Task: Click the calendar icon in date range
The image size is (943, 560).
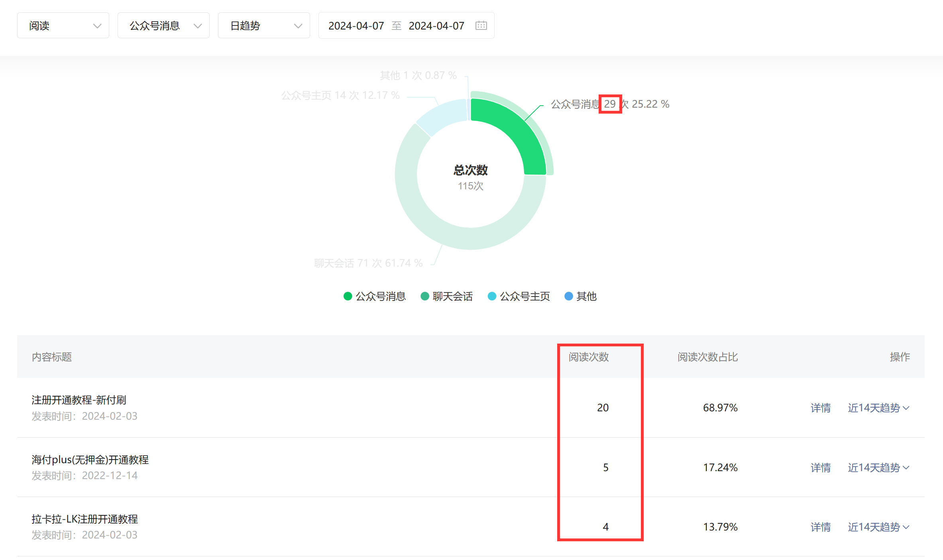Action: pos(481,26)
